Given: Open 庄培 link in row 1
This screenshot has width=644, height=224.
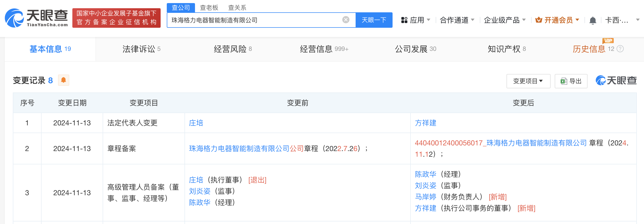Looking at the screenshot, I should (196, 123).
